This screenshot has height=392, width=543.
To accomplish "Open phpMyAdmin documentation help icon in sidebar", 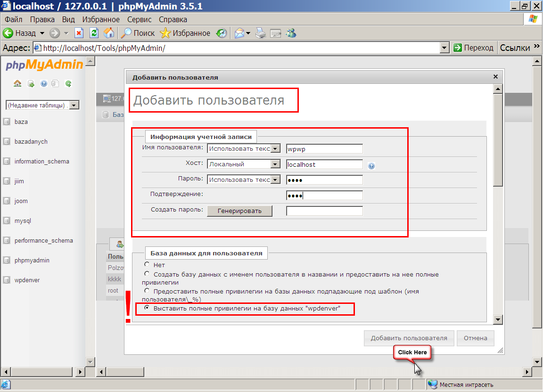I will [44, 83].
